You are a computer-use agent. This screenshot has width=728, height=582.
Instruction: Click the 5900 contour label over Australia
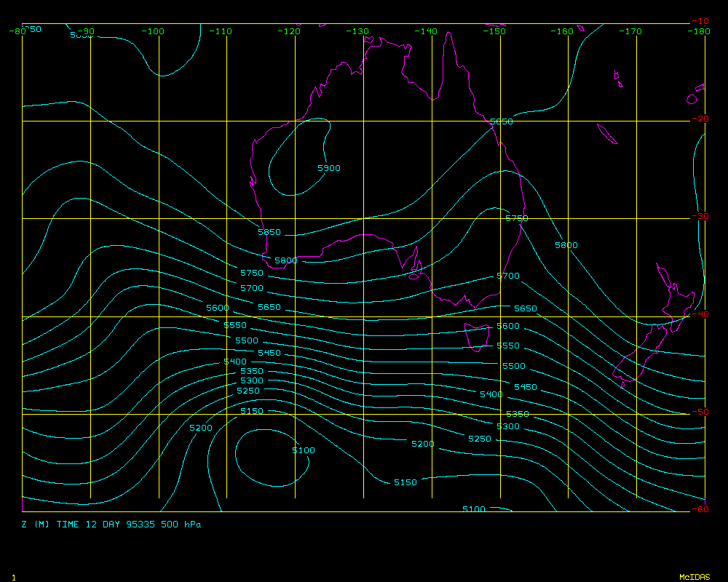point(329,168)
